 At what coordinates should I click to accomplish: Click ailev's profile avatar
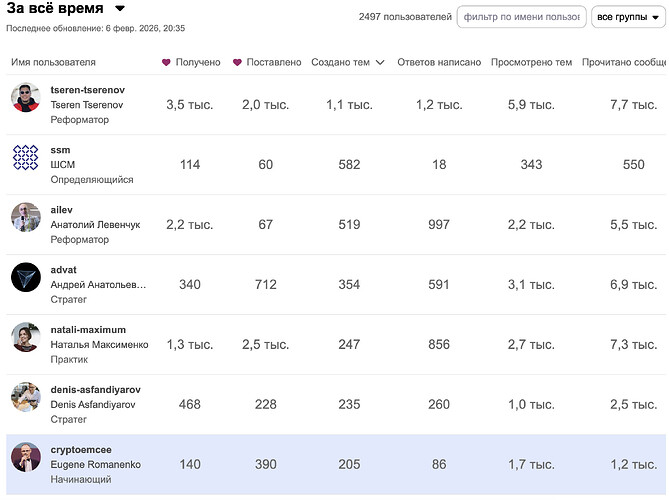coord(25,217)
